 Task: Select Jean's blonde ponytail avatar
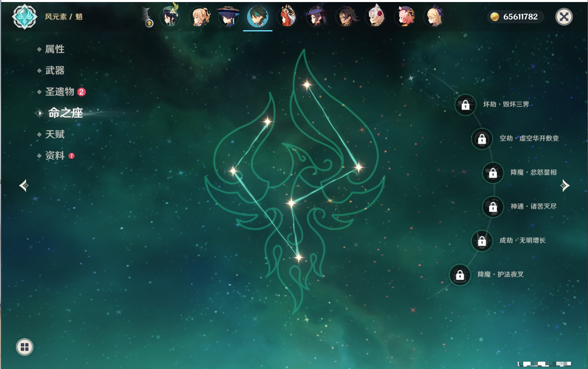(200, 17)
